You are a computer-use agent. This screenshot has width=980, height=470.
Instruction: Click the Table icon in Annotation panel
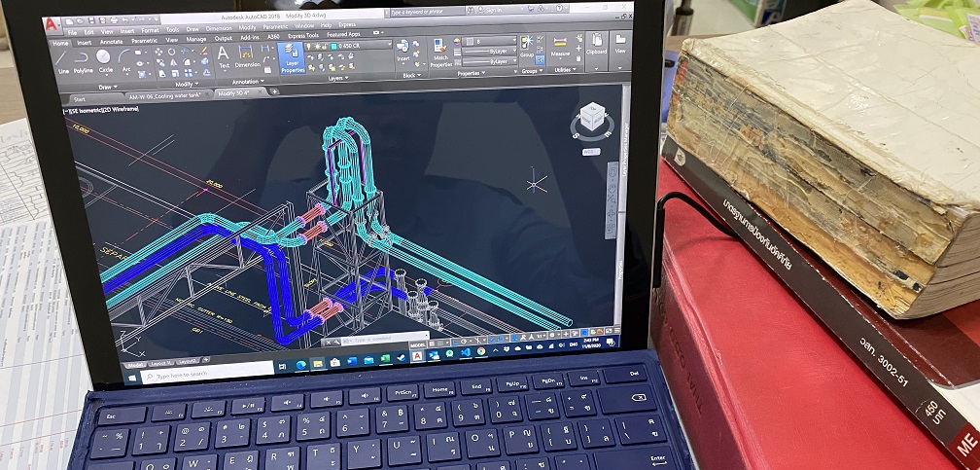tap(267, 70)
